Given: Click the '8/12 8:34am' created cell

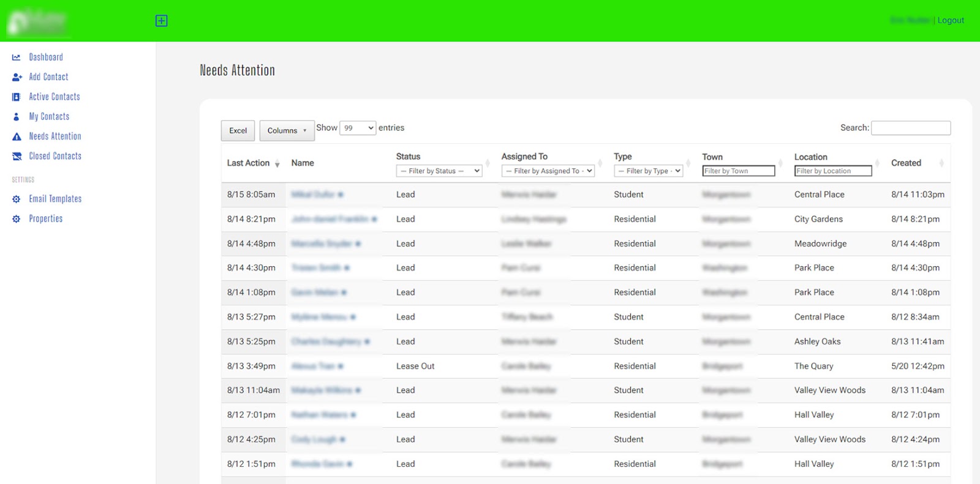Looking at the screenshot, I should 915,317.
